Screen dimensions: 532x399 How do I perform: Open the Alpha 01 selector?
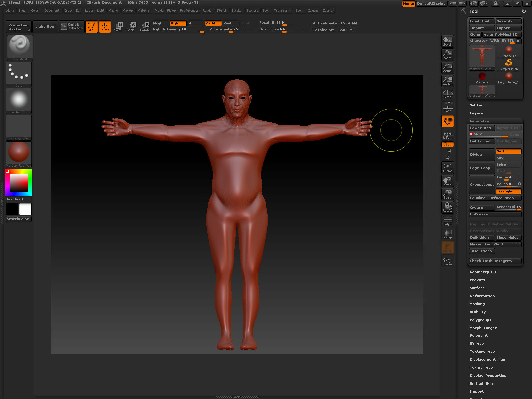tap(19, 101)
